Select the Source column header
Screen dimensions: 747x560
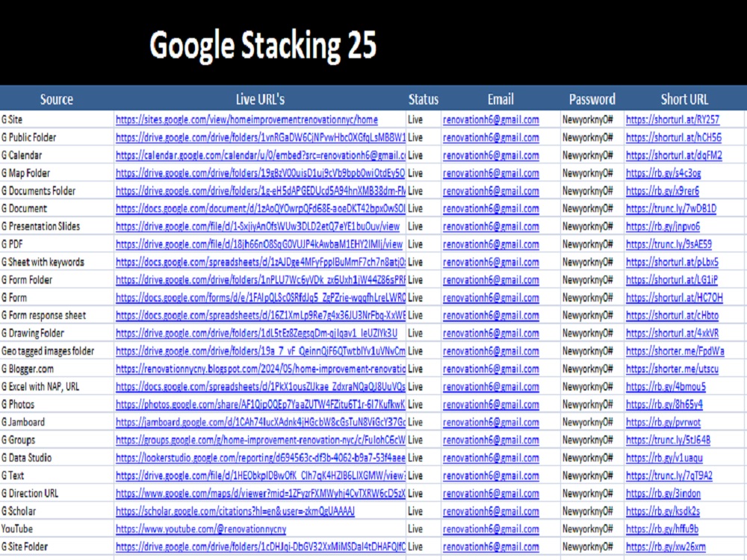[x=57, y=99]
